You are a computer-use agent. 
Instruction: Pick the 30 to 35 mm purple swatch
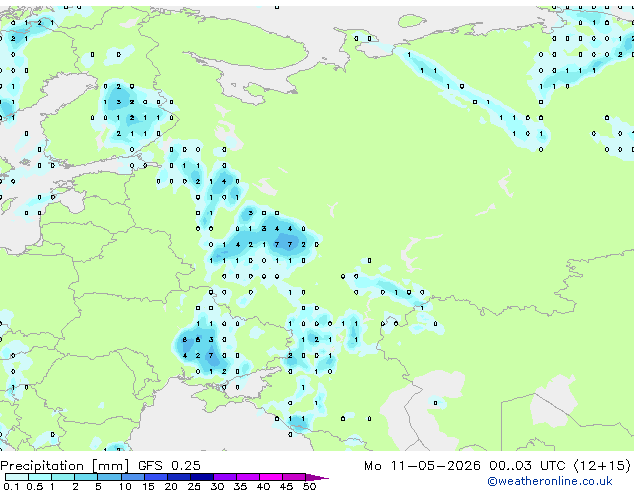pos(225,477)
